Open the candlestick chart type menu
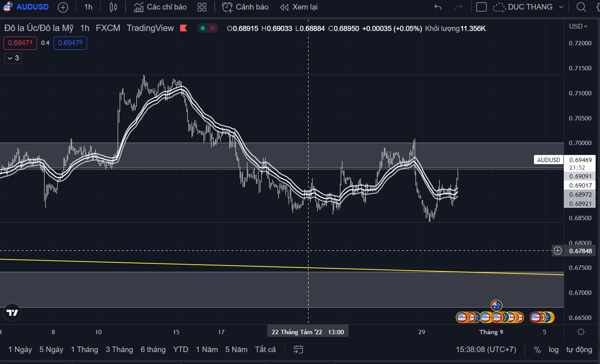The width and height of the screenshot is (600, 364). [113, 7]
